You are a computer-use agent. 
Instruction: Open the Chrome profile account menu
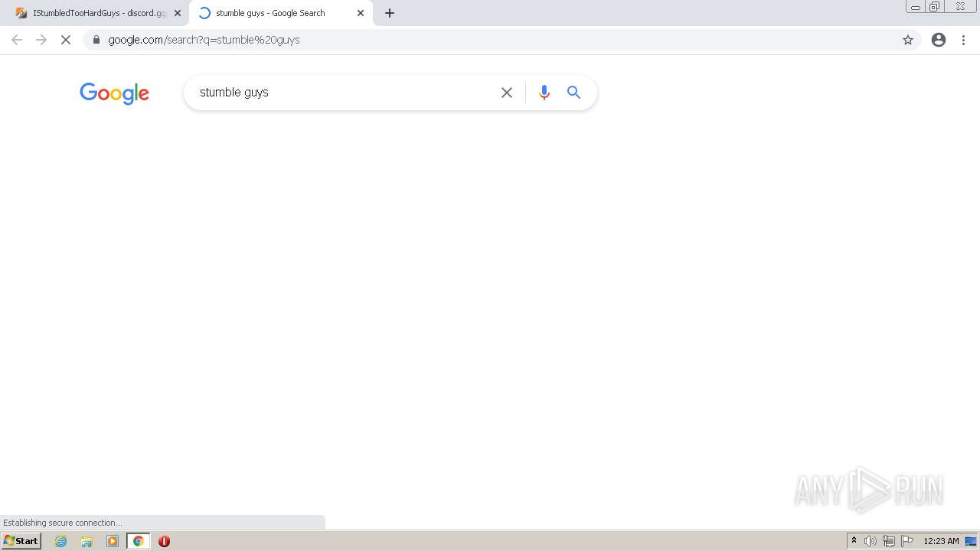pyautogui.click(x=939, y=40)
